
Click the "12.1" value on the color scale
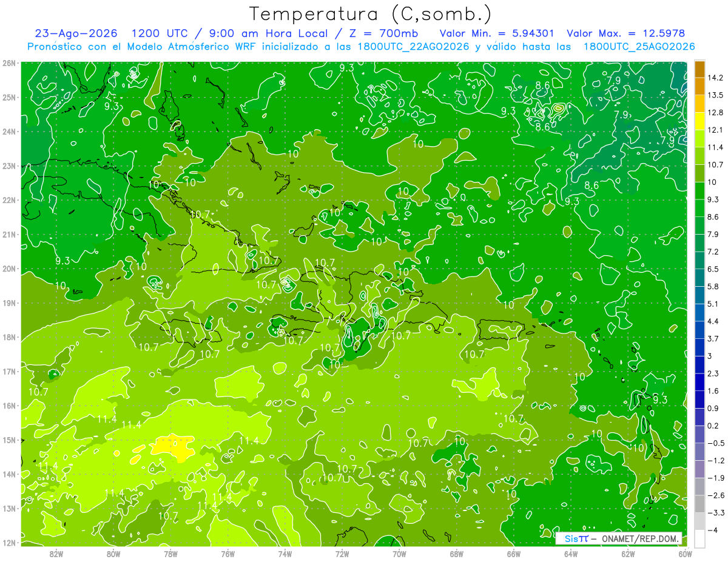(x=715, y=130)
